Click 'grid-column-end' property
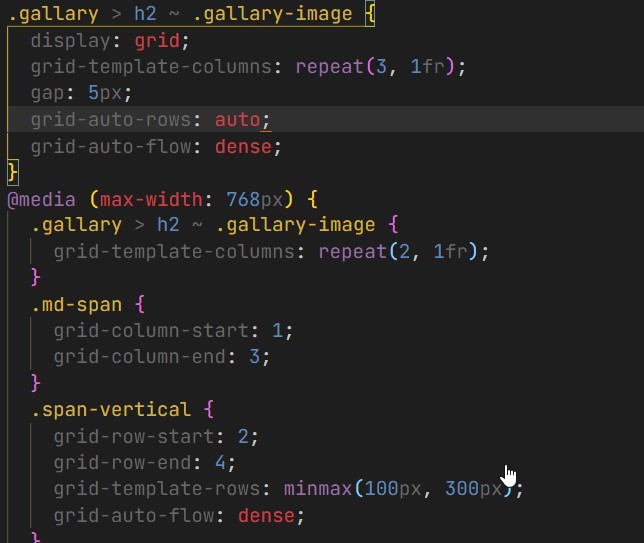 pyautogui.click(x=140, y=357)
